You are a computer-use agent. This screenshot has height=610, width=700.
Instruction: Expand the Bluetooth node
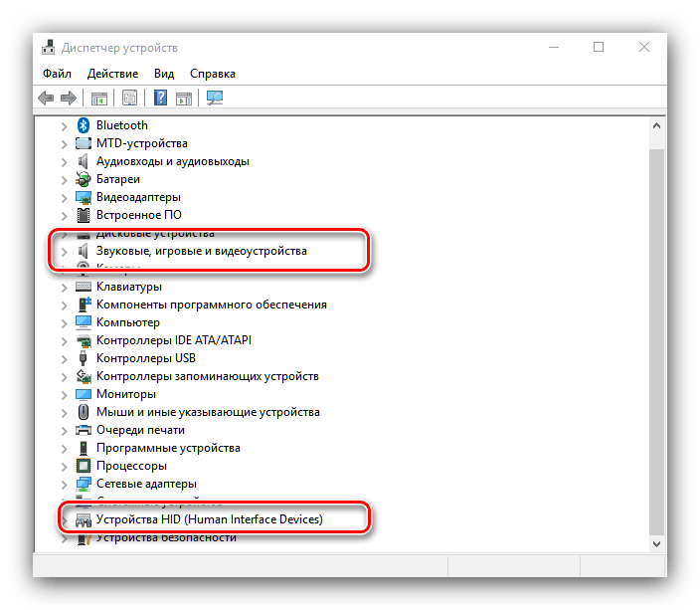[65, 126]
